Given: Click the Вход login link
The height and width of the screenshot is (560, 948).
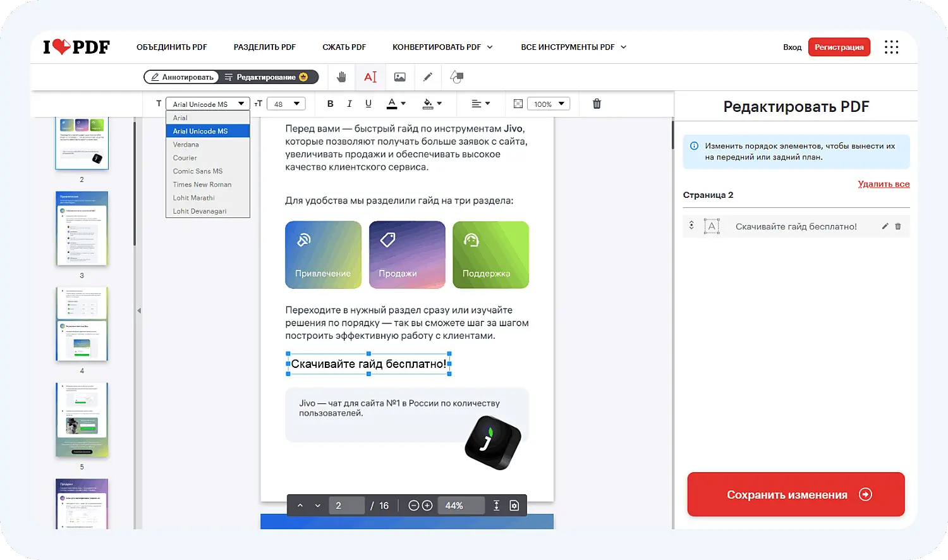Looking at the screenshot, I should [792, 47].
